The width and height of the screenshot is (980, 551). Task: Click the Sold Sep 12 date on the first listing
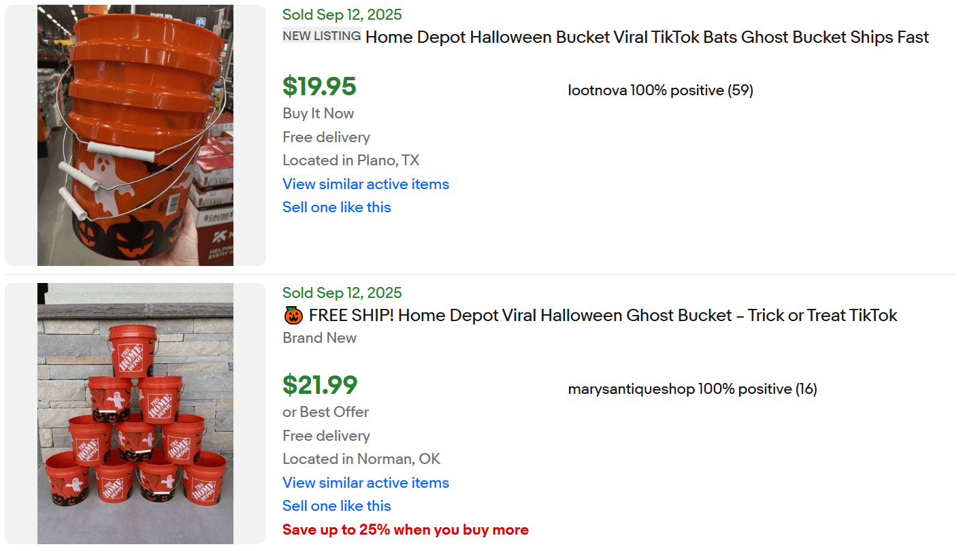pyautogui.click(x=342, y=14)
